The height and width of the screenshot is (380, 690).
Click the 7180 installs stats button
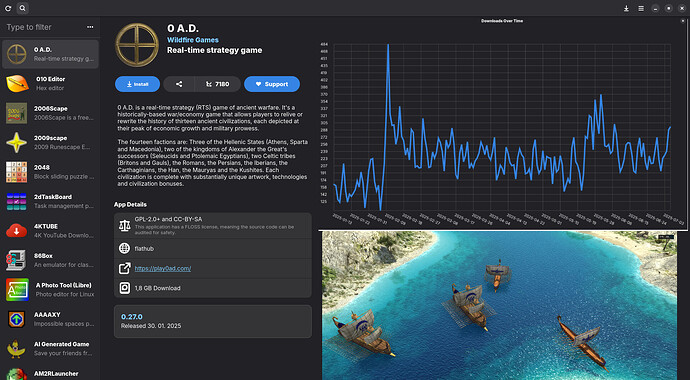[x=218, y=84]
